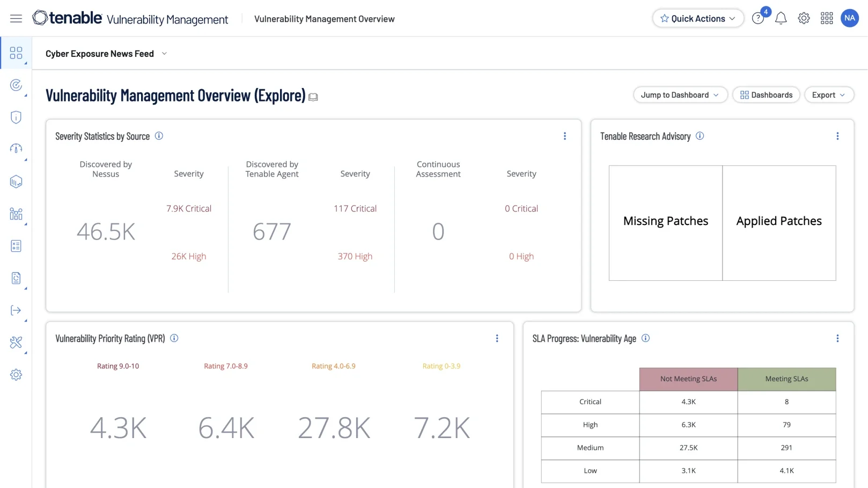This screenshot has height=488, width=868.
Task: Show info for SLA Progress: Vulnerability Age
Action: click(645, 338)
